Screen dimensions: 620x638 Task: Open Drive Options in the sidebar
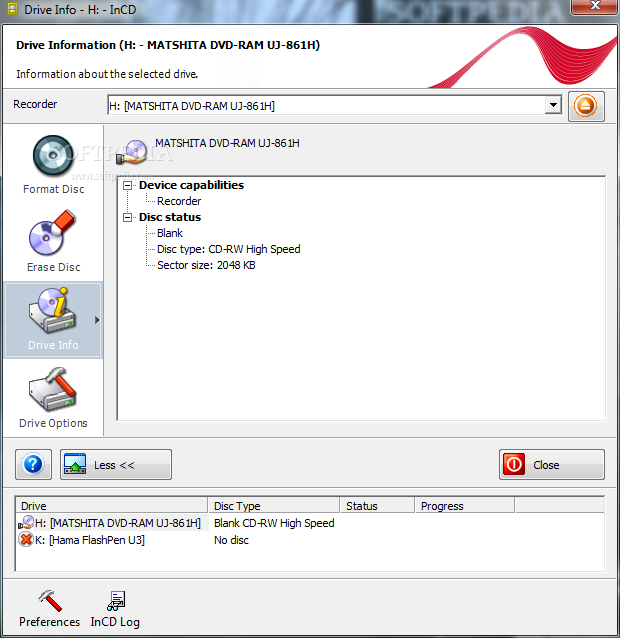(x=53, y=398)
